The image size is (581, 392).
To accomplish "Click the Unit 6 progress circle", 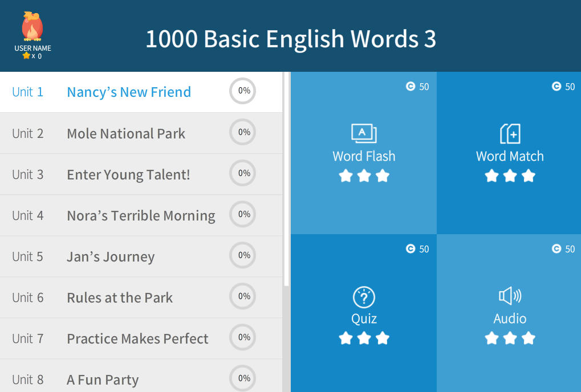I will pyautogui.click(x=243, y=296).
